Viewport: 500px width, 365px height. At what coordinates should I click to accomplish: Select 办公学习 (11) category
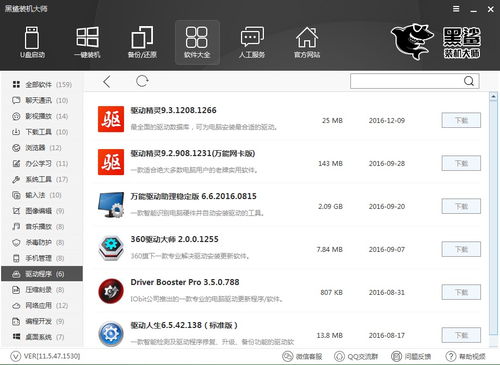[x=42, y=164]
